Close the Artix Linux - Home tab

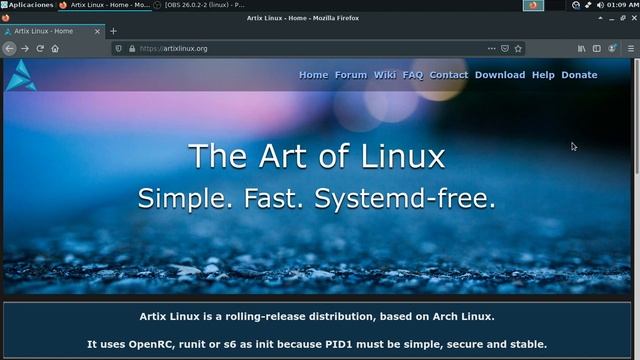[97, 31]
